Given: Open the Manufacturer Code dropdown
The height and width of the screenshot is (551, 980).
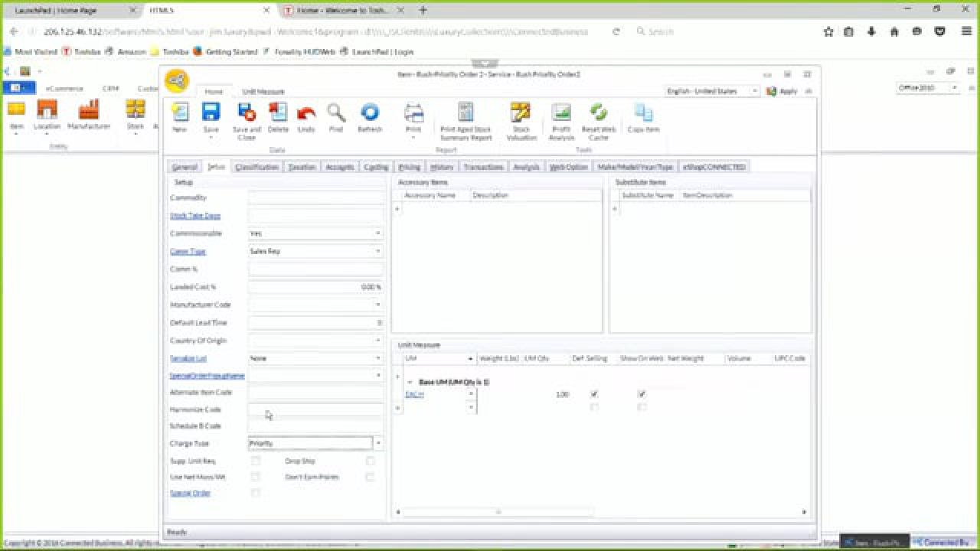Looking at the screenshot, I should [378, 305].
